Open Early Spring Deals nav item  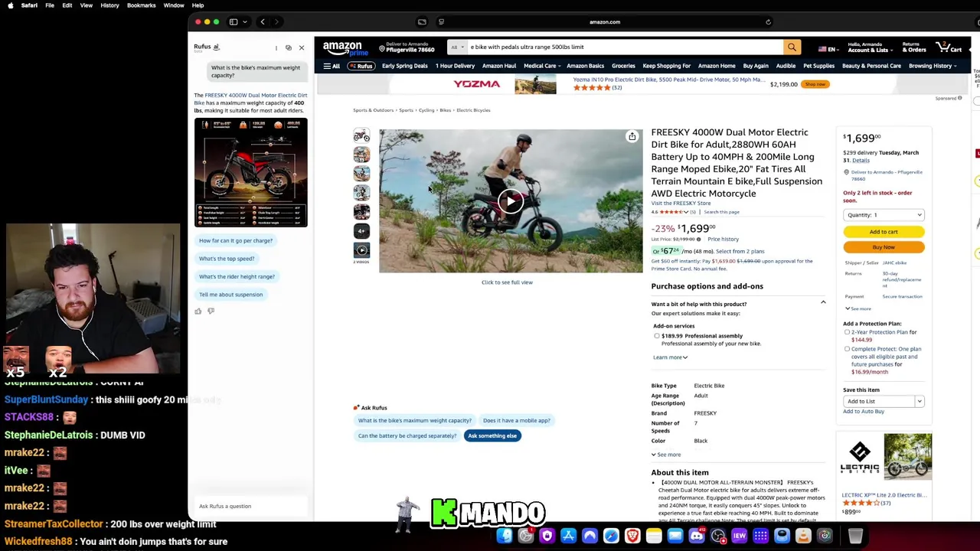coord(404,66)
